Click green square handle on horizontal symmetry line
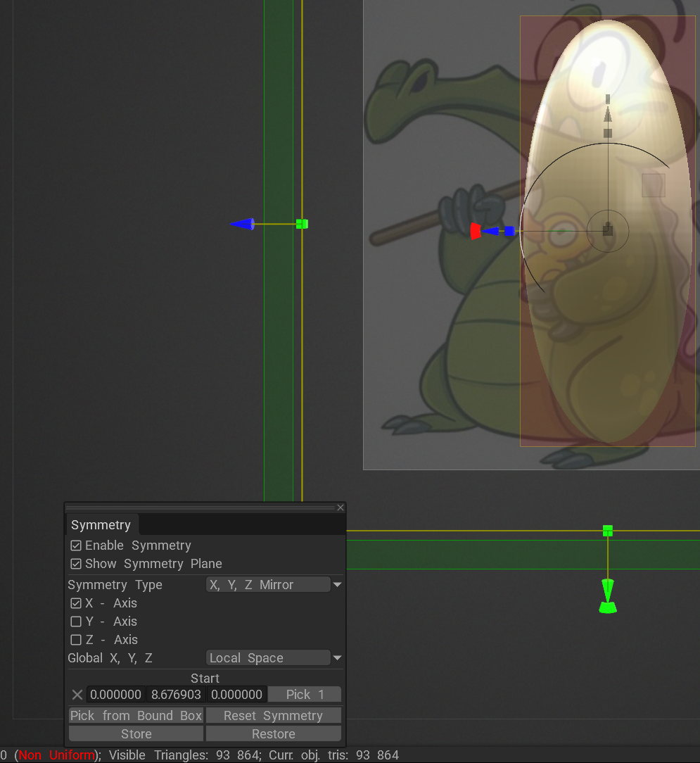The width and height of the screenshot is (700, 763). tap(608, 531)
